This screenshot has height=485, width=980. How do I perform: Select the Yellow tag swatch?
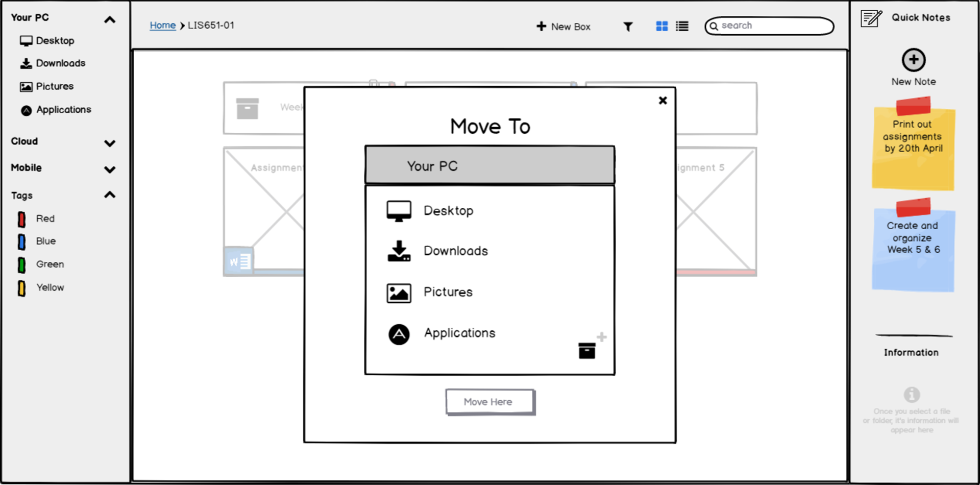[21, 288]
